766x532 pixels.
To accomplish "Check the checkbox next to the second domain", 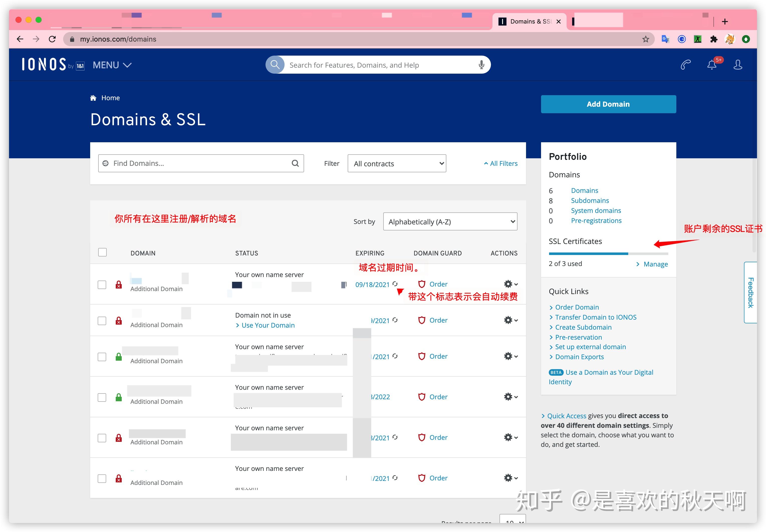I will coord(102,320).
